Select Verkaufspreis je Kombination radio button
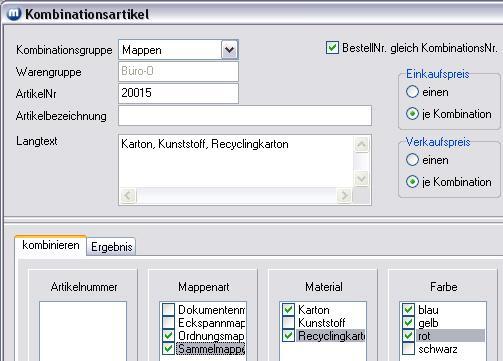The width and height of the screenshot is (503, 361). point(412,182)
